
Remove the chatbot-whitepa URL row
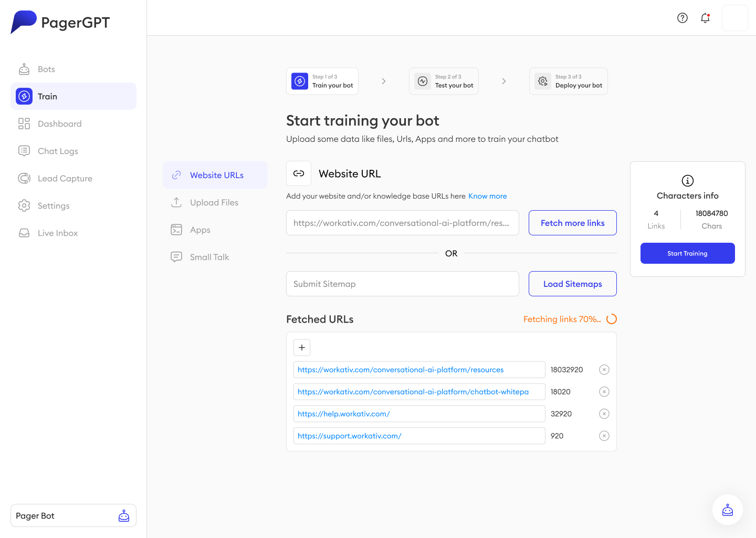pos(604,391)
